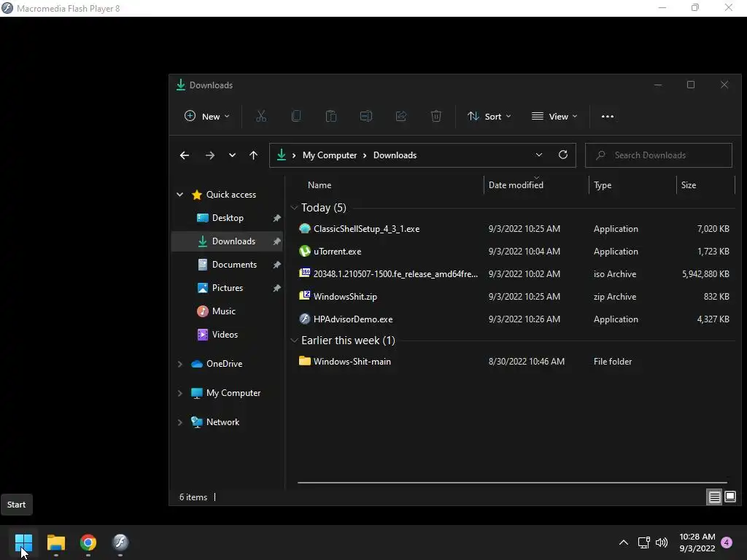747x560 pixels.
Task: Go up one folder level arrow
Action: click(253, 155)
